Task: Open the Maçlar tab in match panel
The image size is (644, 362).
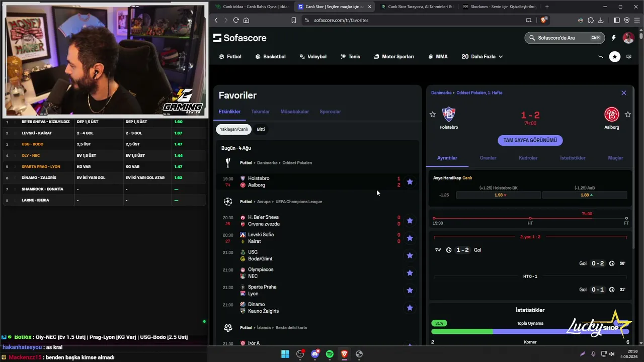Action: [616, 158]
